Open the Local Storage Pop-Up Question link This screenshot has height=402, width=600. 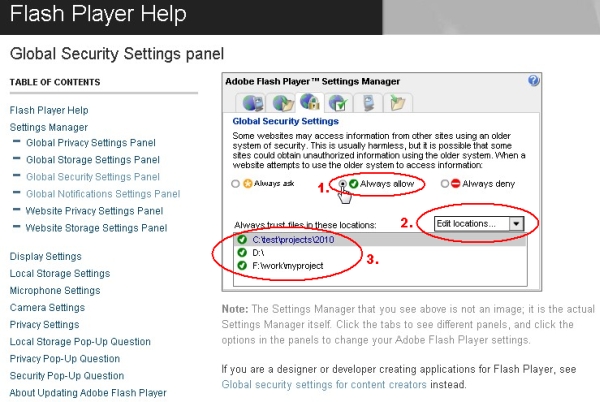point(80,342)
